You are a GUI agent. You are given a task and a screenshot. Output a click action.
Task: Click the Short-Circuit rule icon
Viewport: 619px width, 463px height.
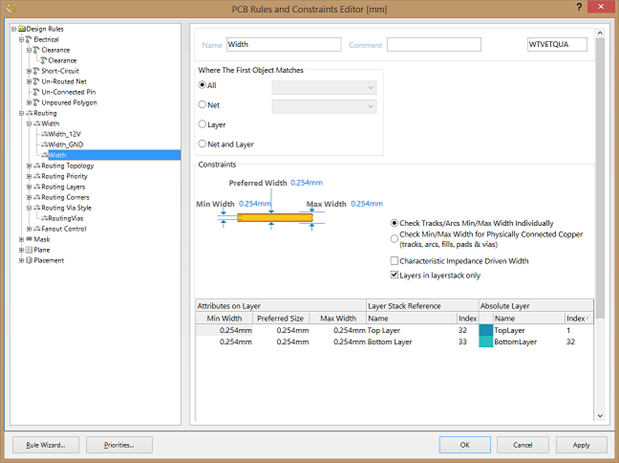tap(36, 71)
